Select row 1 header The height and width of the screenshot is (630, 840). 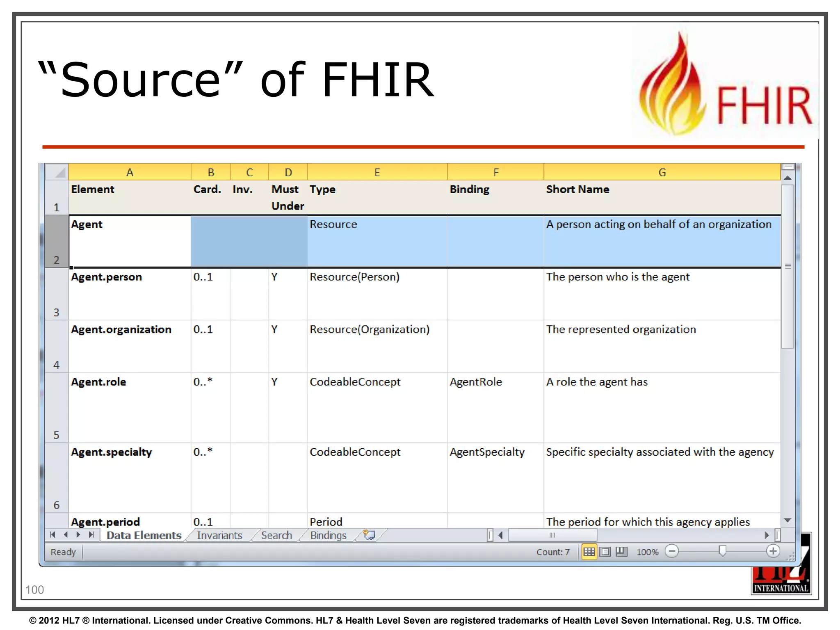point(57,197)
